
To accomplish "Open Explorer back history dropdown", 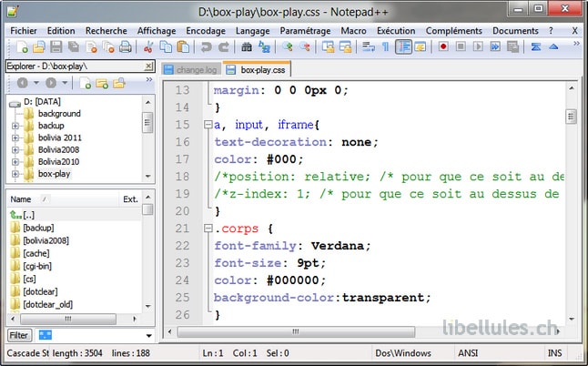I will [36, 83].
